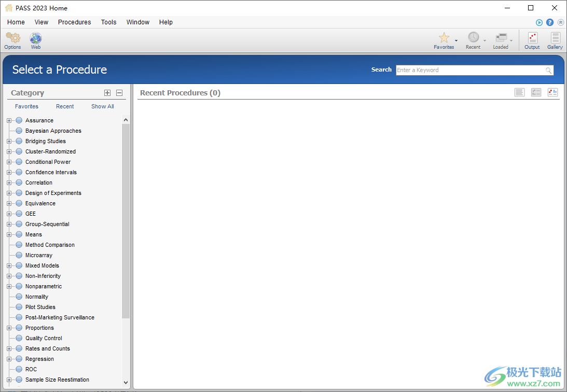567x392 pixels.
Task: Select the Design of Experiments category
Action: pos(53,193)
